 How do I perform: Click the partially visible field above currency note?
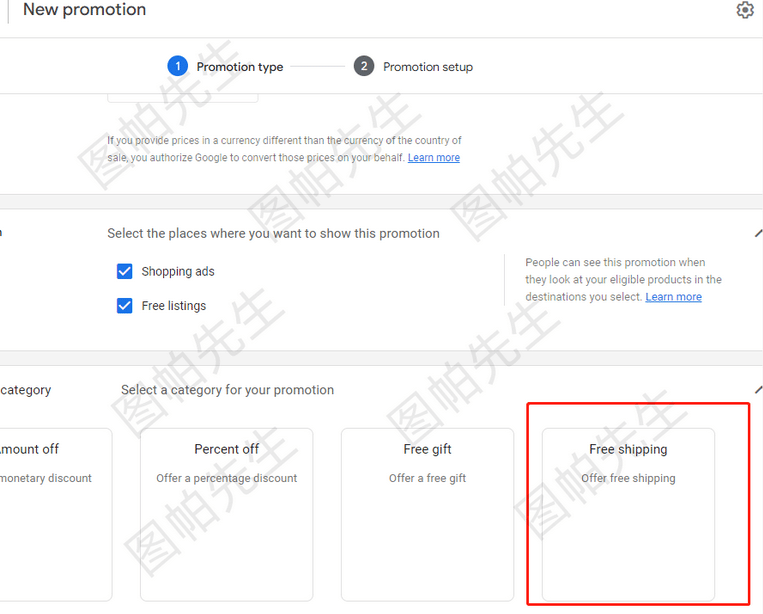[182, 97]
